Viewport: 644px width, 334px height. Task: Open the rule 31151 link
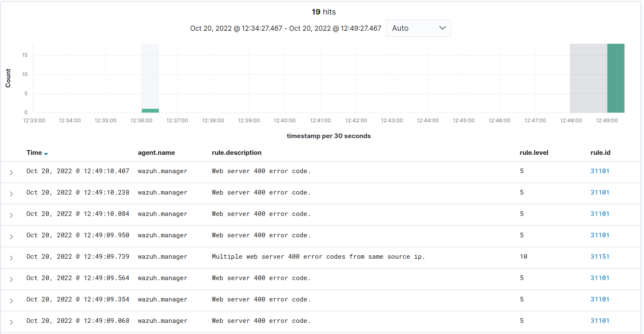pyautogui.click(x=600, y=257)
